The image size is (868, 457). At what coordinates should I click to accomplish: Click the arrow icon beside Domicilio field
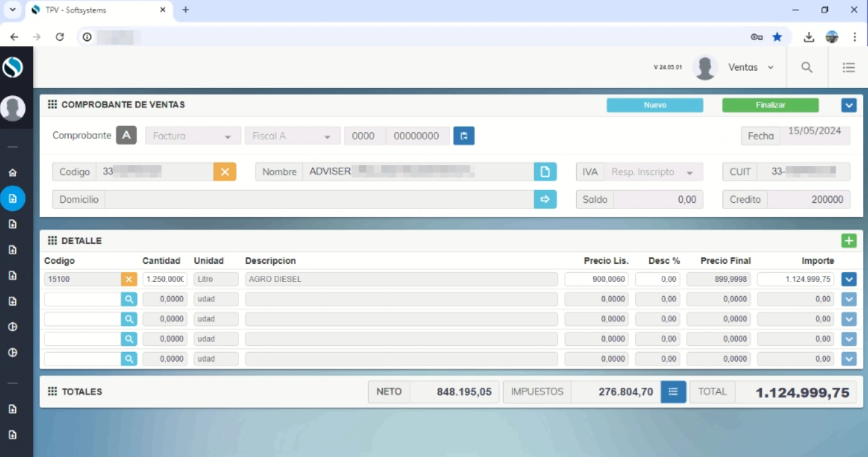(x=545, y=200)
